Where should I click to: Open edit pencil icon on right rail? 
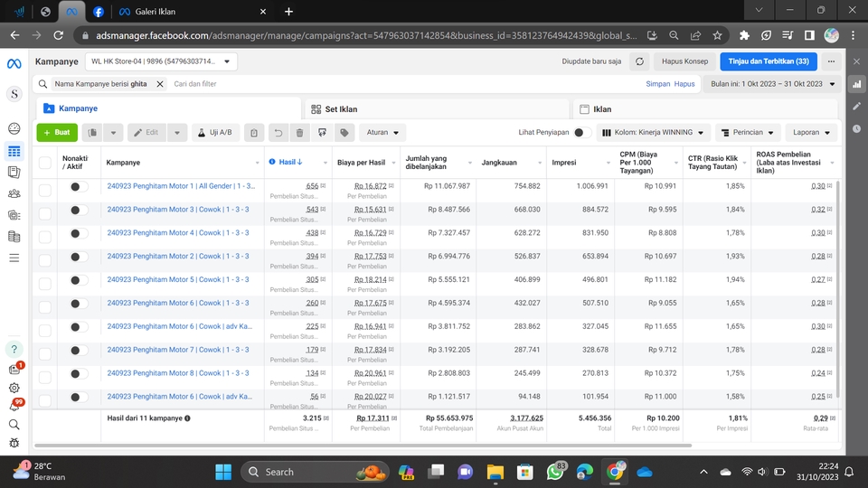coord(857,106)
